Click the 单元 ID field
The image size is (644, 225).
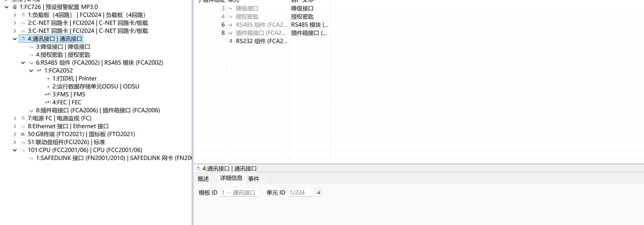[x=301, y=192]
